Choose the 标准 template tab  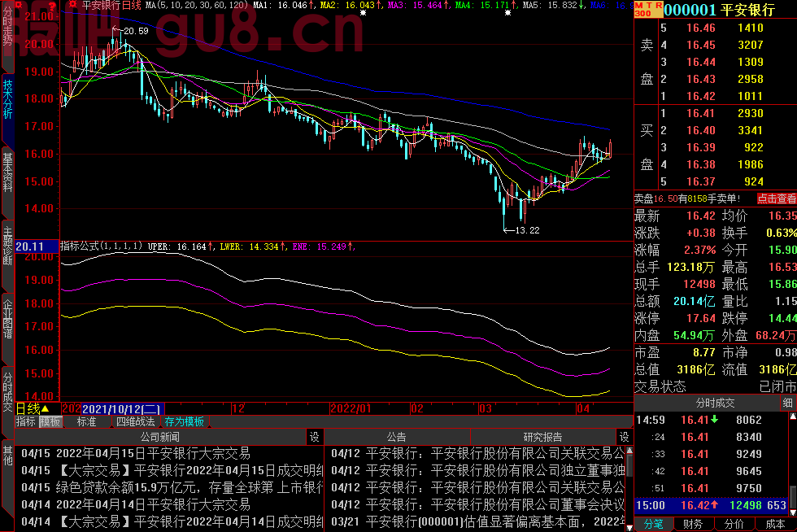coord(86,421)
